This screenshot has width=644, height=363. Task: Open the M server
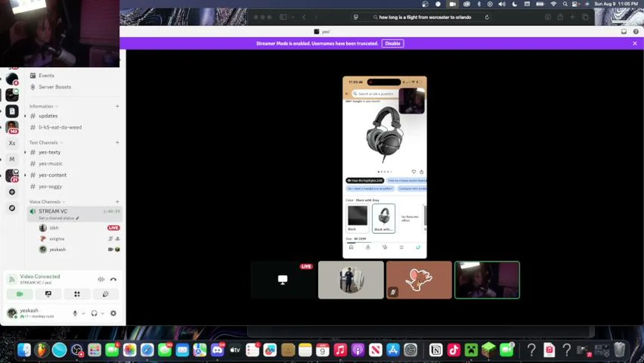click(12, 159)
